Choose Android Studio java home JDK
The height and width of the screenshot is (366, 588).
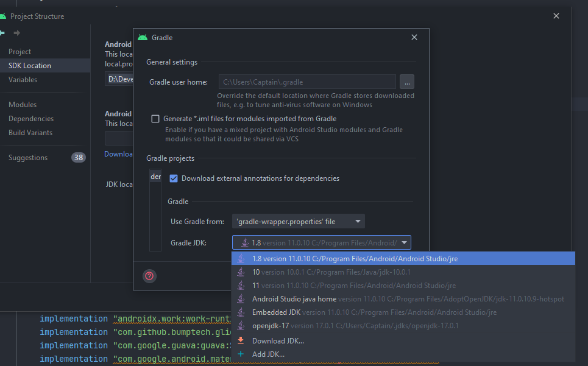click(x=403, y=298)
